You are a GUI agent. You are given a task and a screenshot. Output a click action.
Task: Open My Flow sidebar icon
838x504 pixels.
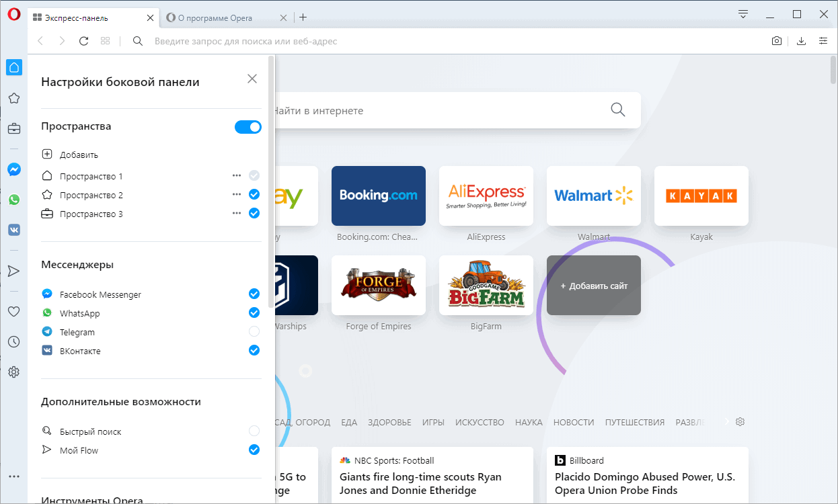[13, 271]
